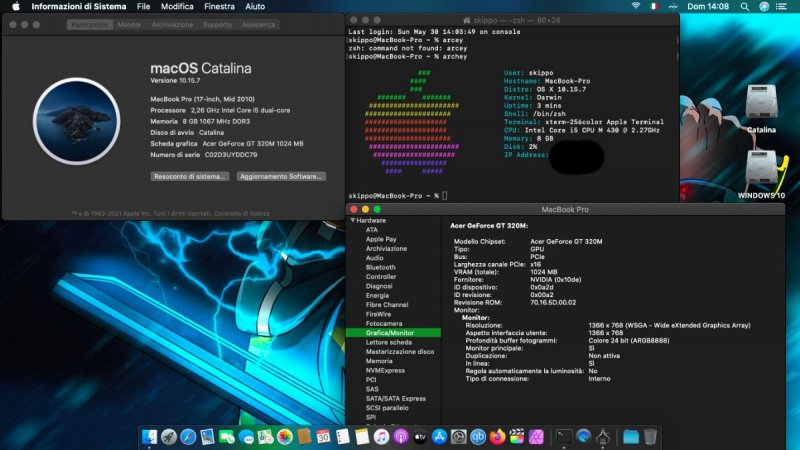Select Bluetooth in Hardware sidebar
The height and width of the screenshot is (450, 800).
point(380,267)
